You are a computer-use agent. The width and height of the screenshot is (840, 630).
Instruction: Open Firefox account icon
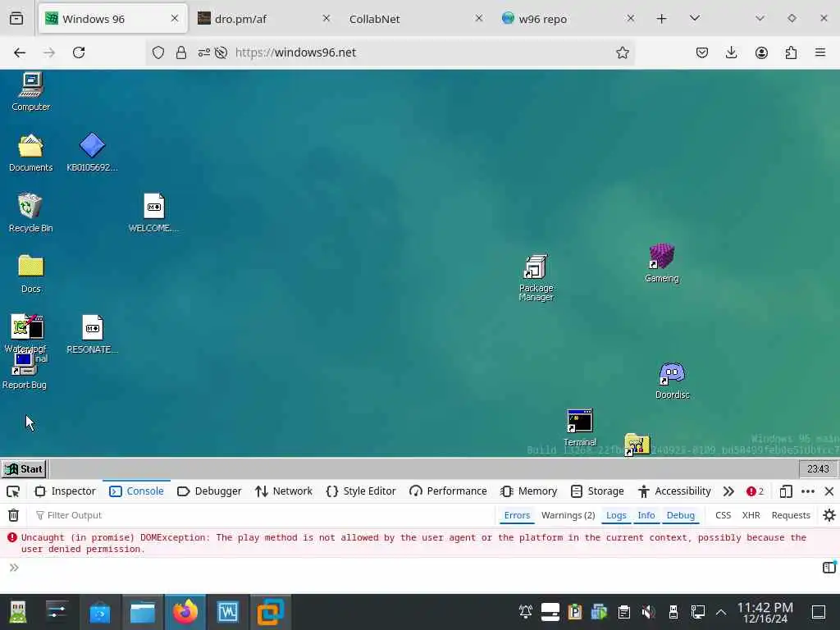761,52
